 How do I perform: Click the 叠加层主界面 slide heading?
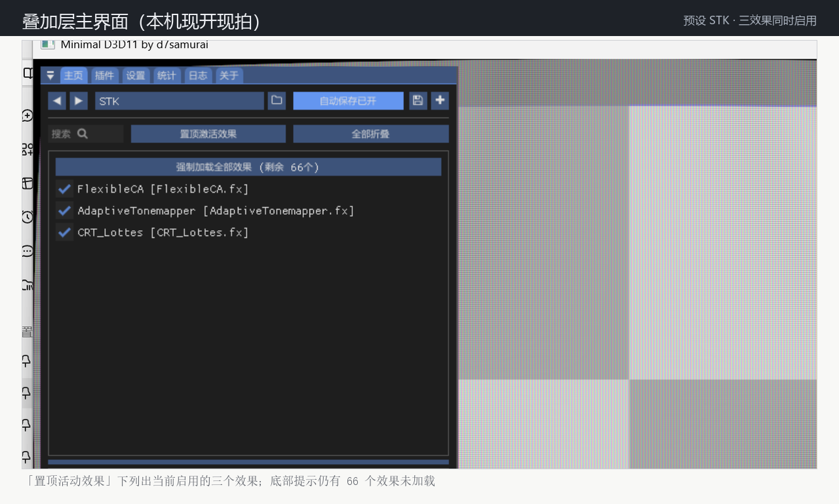tap(142, 22)
